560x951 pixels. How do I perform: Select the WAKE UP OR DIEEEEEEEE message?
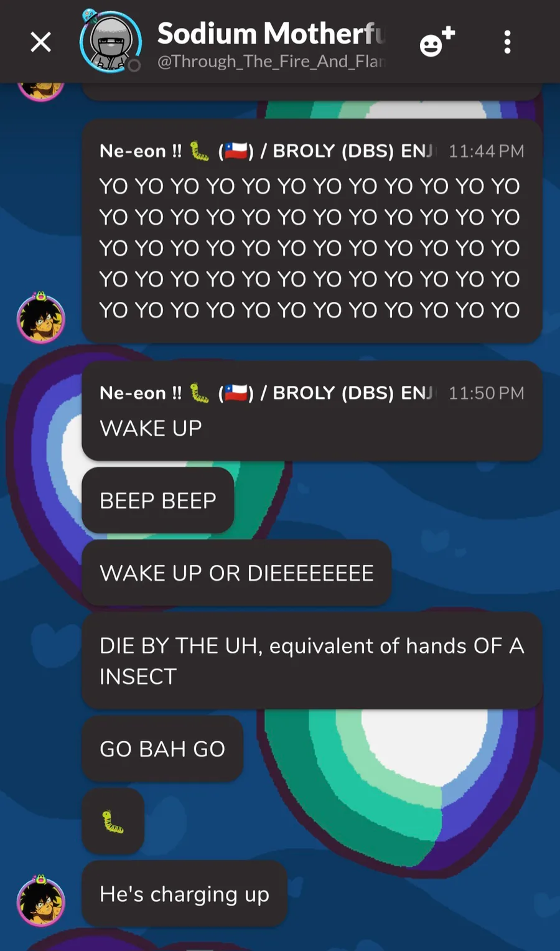point(236,573)
